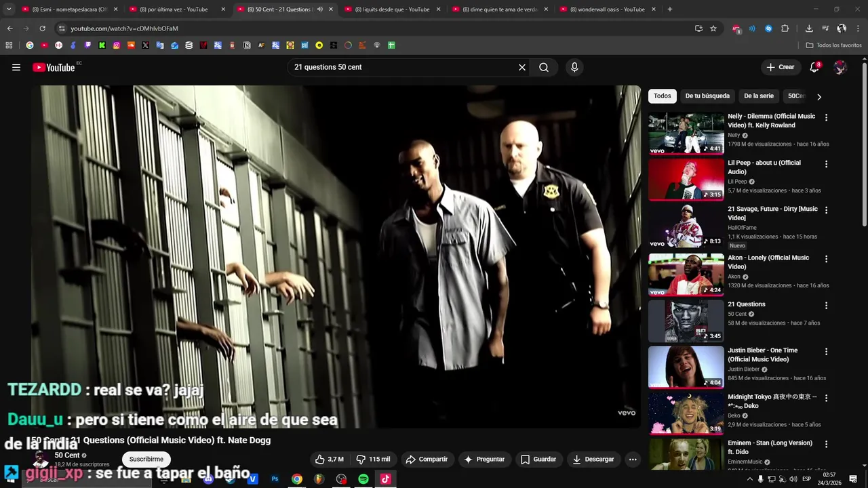Open Justin Bieber - One Time title link
Viewport: 868px width, 488px height.
(x=763, y=354)
